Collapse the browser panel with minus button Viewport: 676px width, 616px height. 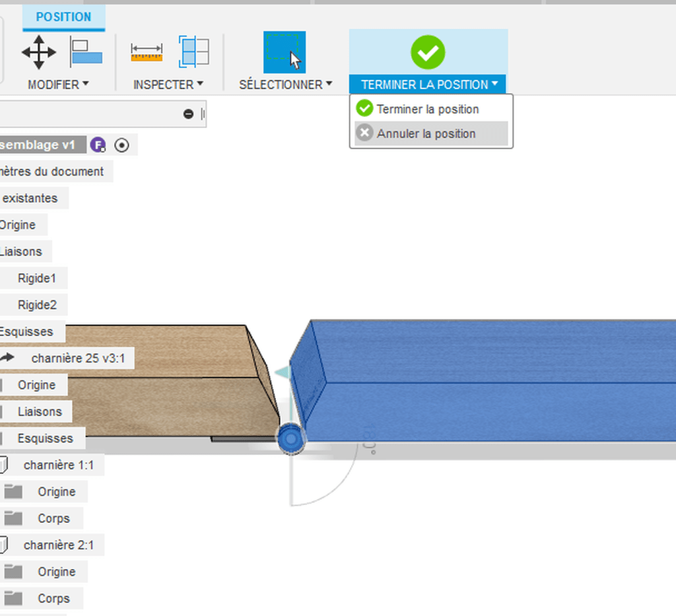(x=188, y=114)
